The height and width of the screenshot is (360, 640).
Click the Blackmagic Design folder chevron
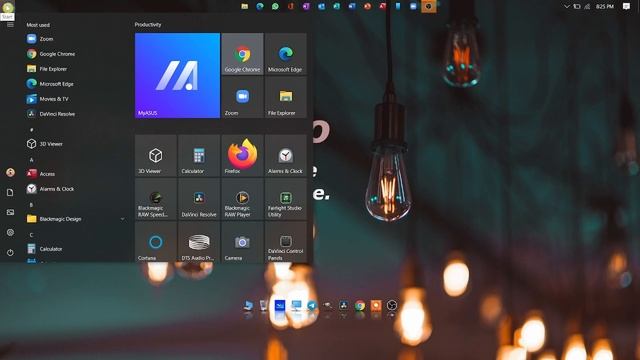122,219
